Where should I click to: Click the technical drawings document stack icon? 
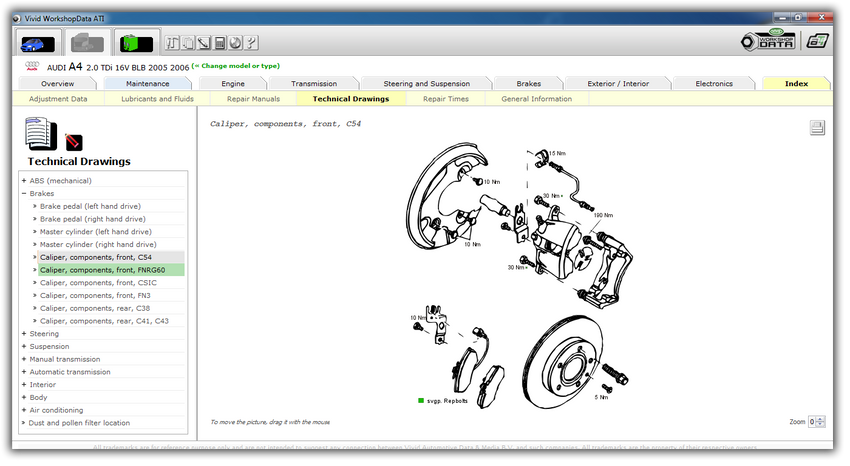(41, 133)
